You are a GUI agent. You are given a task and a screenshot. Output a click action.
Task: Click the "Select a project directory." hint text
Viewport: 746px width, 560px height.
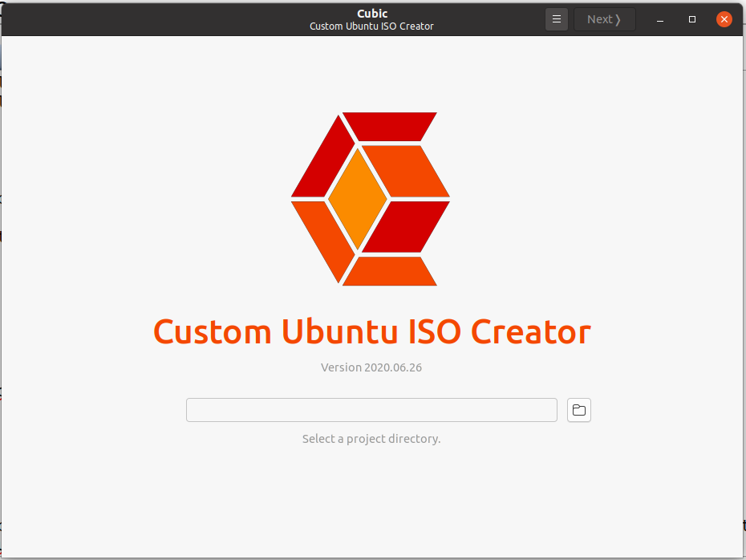coord(371,439)
